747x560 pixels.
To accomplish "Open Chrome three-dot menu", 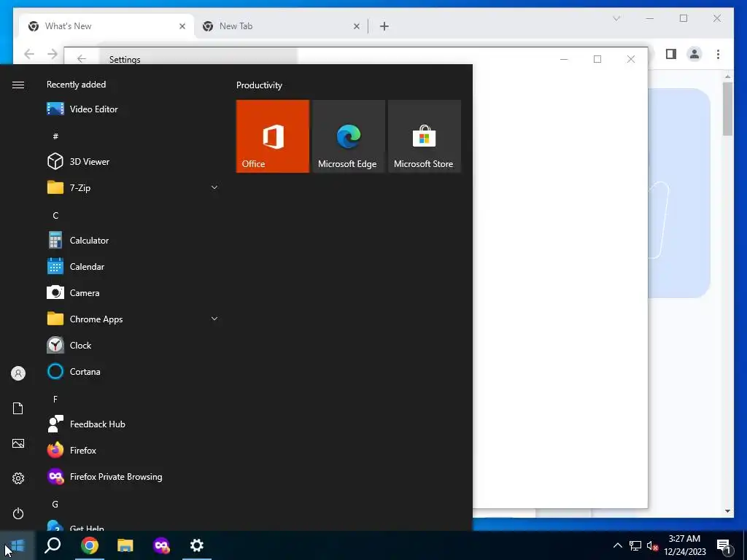I will coord(718,54).
